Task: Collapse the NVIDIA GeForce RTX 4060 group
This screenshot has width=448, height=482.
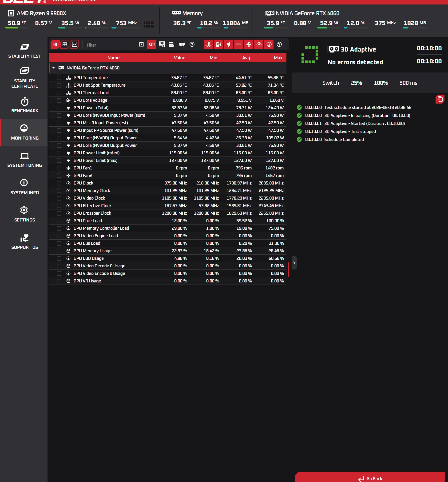Action: [x=54, y=68]
